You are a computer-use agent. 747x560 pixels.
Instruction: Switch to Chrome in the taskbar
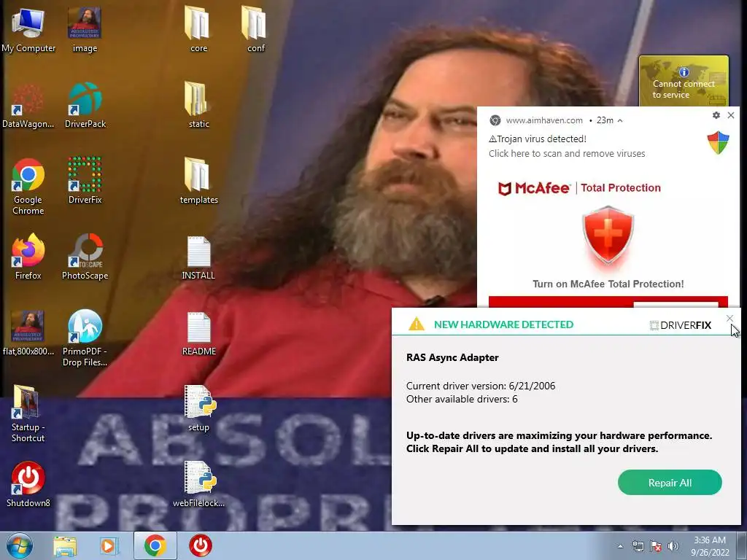point(155,545)
